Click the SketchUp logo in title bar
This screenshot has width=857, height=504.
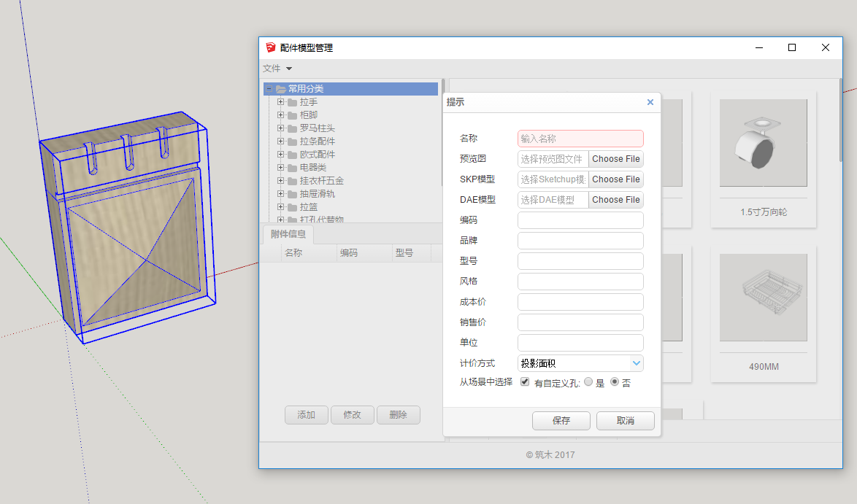coord(271,47)
